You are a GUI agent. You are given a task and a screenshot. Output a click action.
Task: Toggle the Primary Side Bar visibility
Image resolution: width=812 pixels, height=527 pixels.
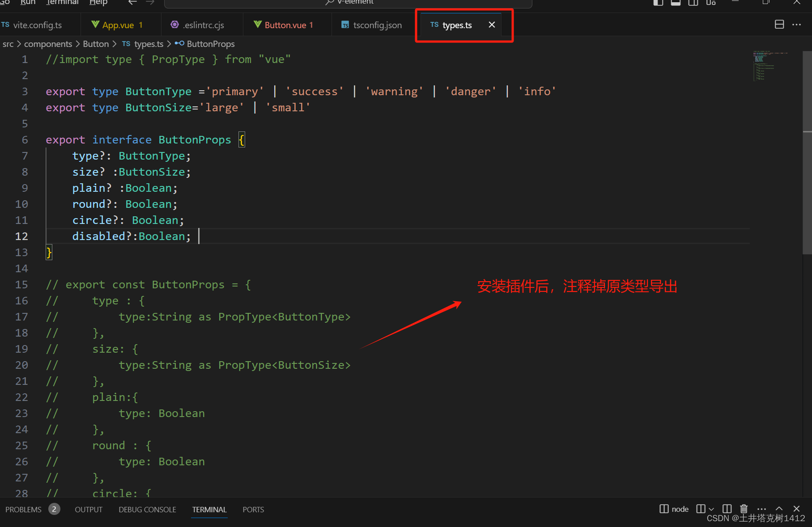pos(658,3)
